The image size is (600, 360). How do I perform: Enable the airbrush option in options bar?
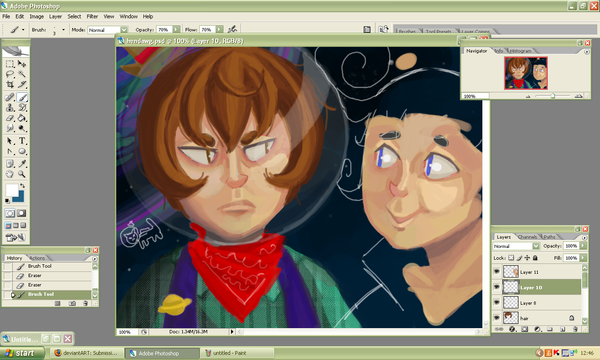pyautogui.click(x=232, y=29)
